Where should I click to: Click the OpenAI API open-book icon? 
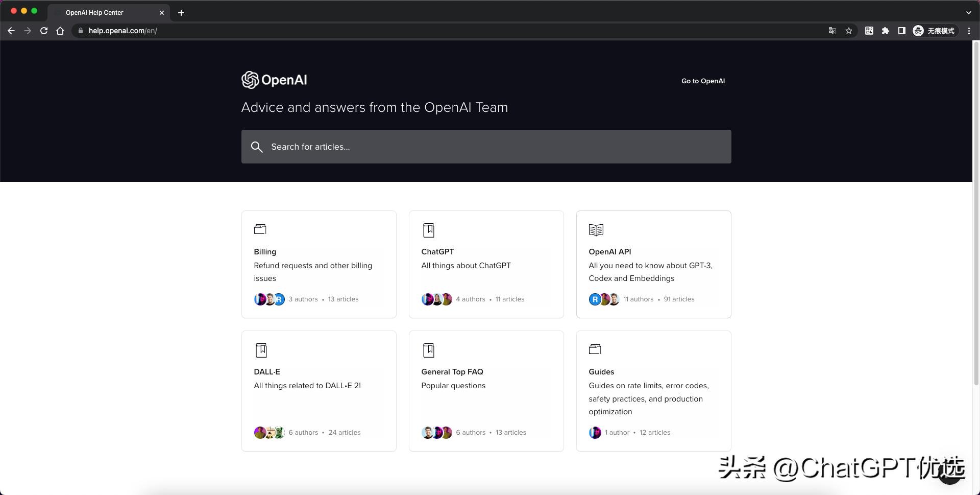tap(596, 230)
